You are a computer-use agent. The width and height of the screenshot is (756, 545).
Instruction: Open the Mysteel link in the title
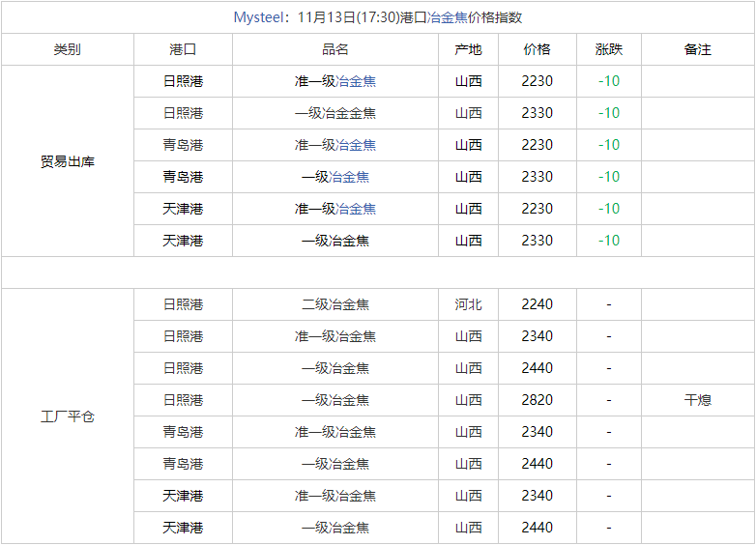(x=258, y=17)
